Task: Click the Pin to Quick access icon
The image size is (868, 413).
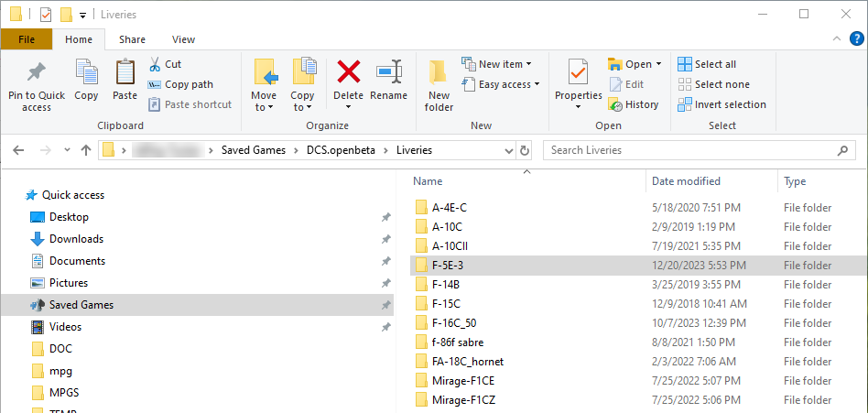Action: click(x=36, y=73)
